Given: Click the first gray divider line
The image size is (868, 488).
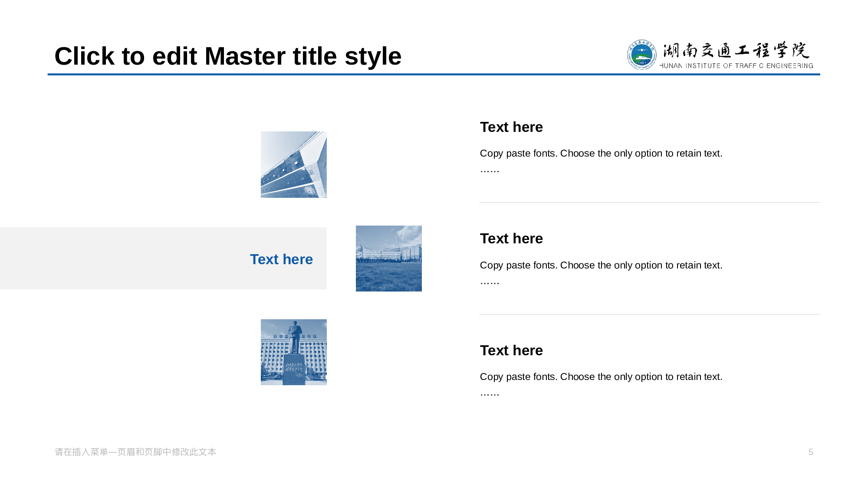Looking at the screenshot, I should (649, 203).
